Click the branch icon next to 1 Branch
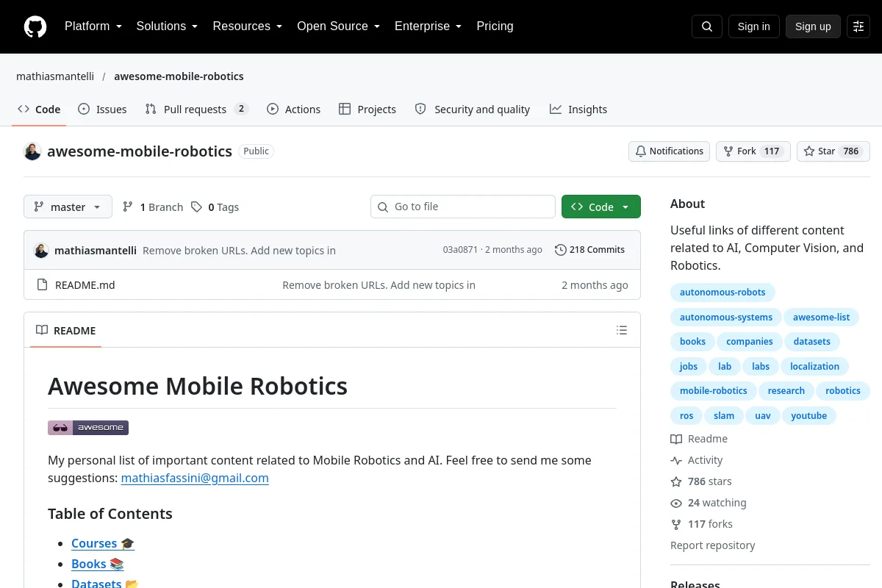882x588 pixels. pos(128,207)
